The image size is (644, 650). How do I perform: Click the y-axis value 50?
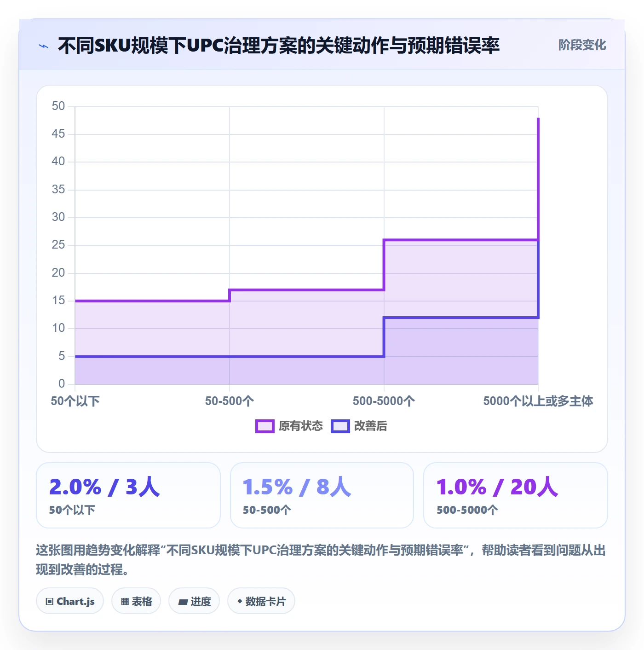coord(58,106)
